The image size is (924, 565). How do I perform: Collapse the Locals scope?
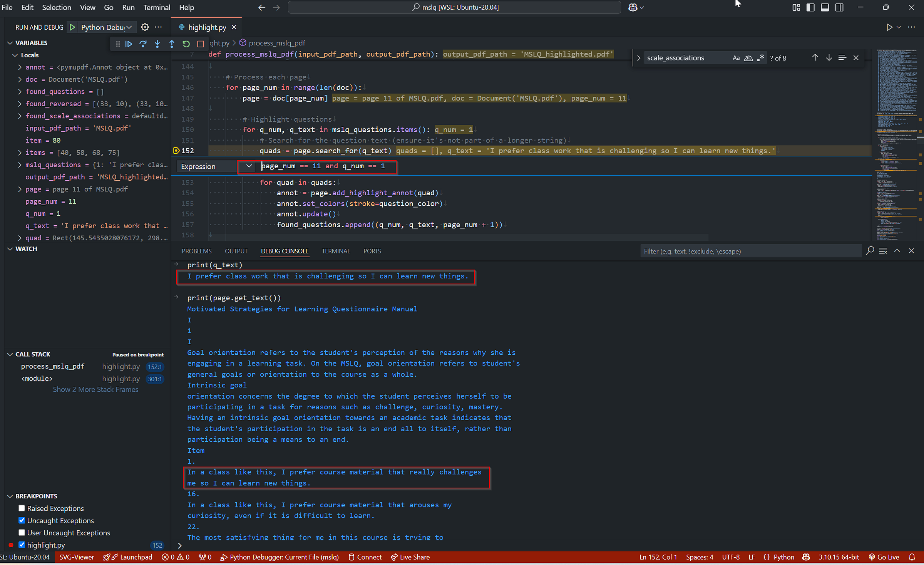[26, 55]
